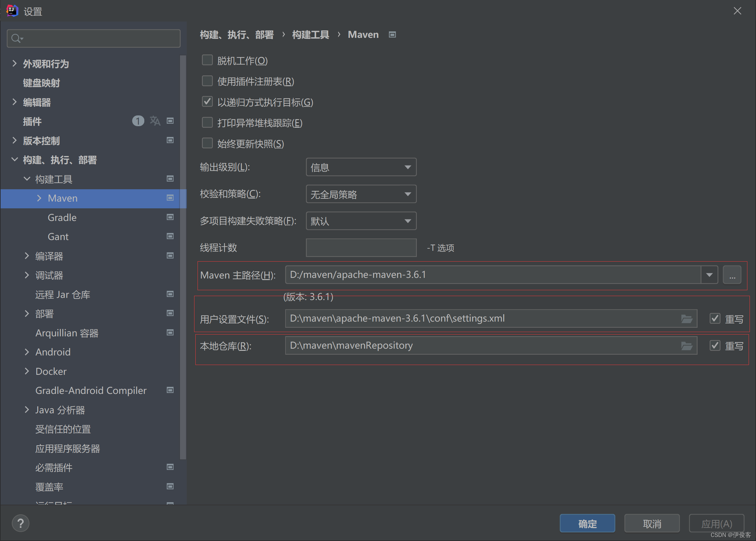Enable 打印异常堆栈跟踪 checkbox
The width and height of the screenshot is (756, 541).
[x=208, y=122]
